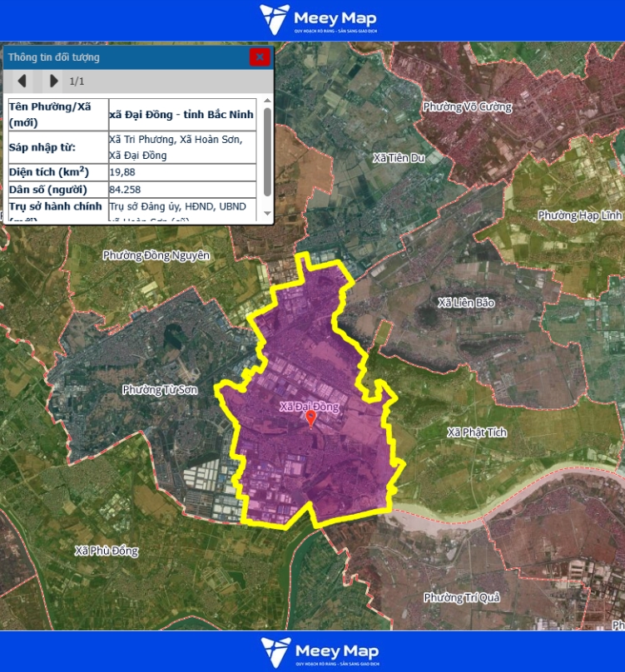This screenshot has height=672, width=625.
Task: Go to next object with right arrow
Action: (54, 81)
